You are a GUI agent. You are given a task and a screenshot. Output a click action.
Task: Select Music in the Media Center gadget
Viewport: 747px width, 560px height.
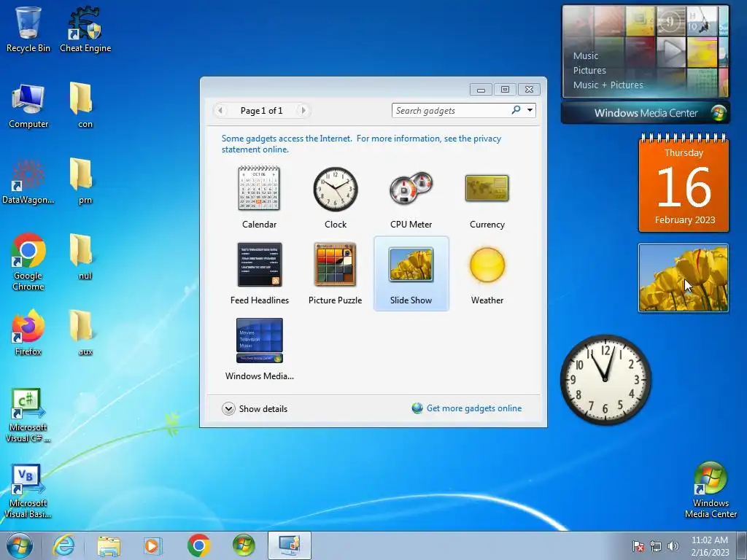coord(586,55)
